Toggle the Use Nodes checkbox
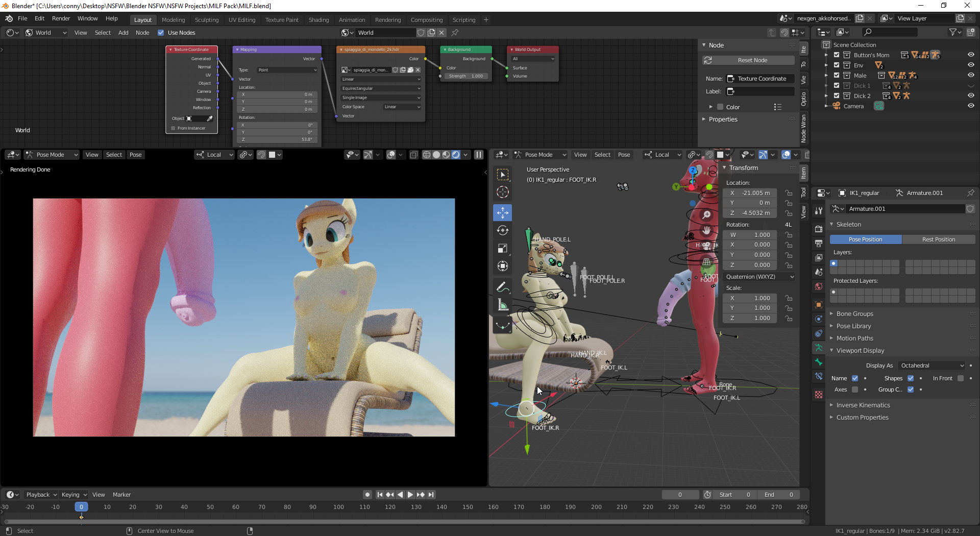 click(x=161, y=33)
